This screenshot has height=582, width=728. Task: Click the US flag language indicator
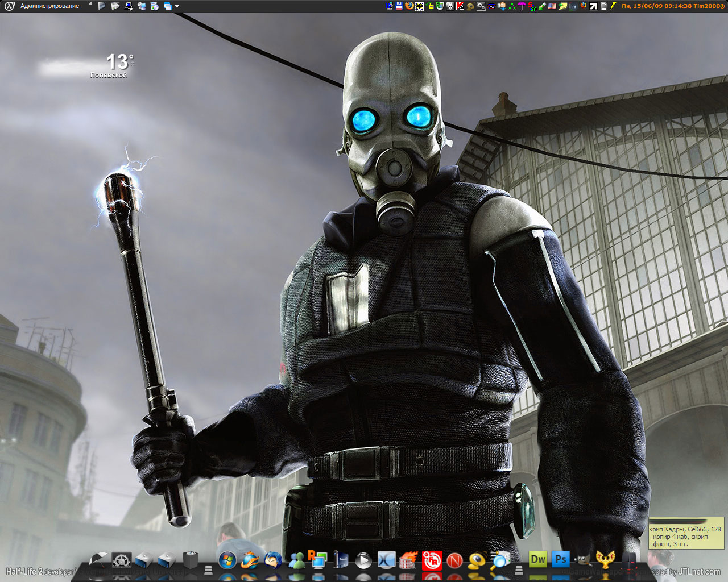coord(552,6)
